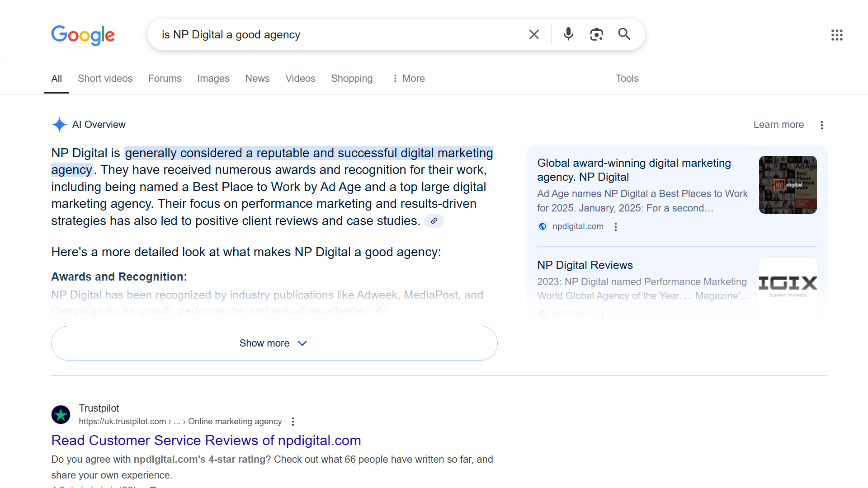This screenshot has width=868, height=488.
Task: Click the Awards and Recognition heading
Action: [x=119, y=277]
